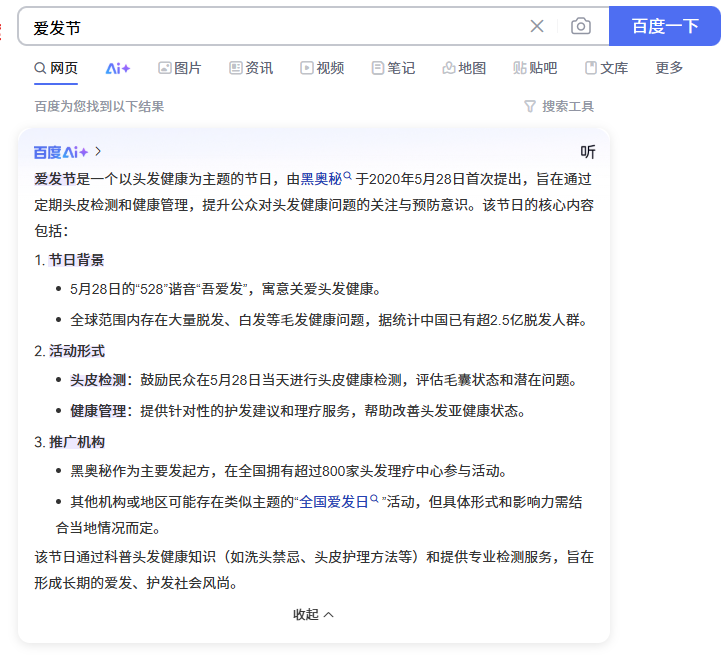Image resolution: width=728 pixels, height=657 pixels.
Task: Click the bold term 健康管理
Action: [x=98, y=410]
